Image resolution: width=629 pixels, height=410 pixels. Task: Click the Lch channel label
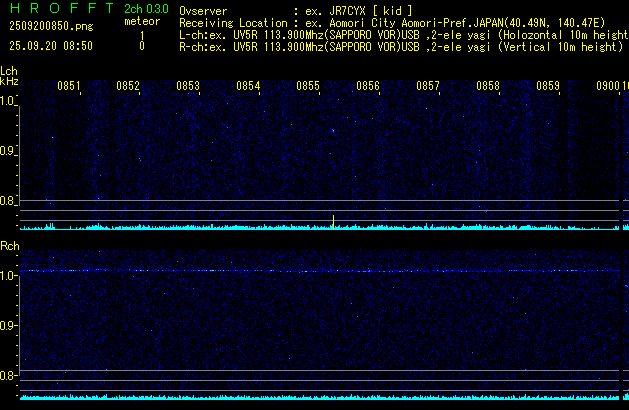point(9,71)
